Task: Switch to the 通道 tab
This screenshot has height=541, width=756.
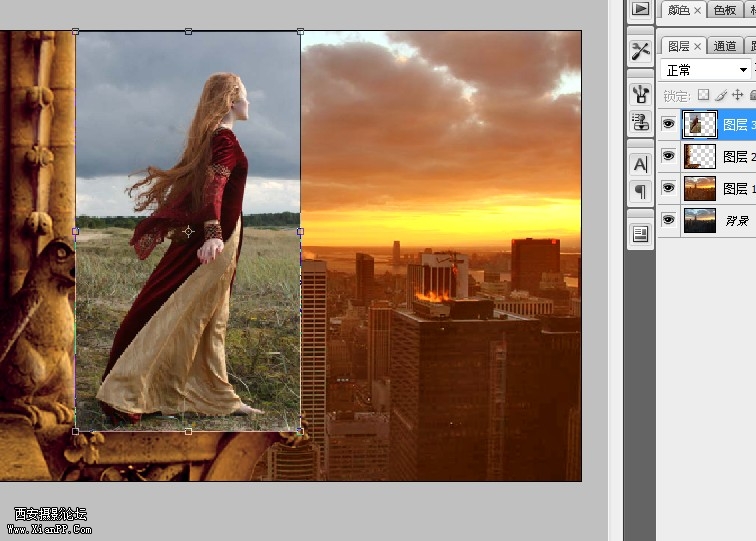Action: pyautogui.click(x=725, y=46)
